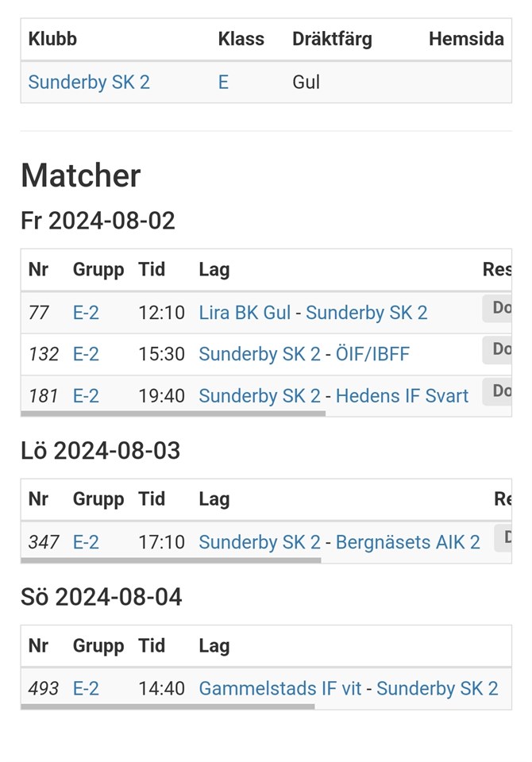Click horizontal scrollbar under Friday matches table

pyautogui.click(x=173, y=414)
